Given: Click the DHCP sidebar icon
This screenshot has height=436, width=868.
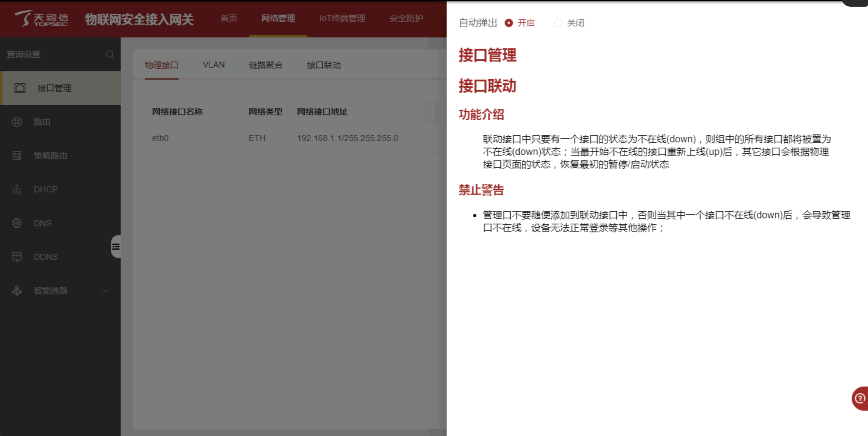Looking at the screenshot, I should pos(17,189).
